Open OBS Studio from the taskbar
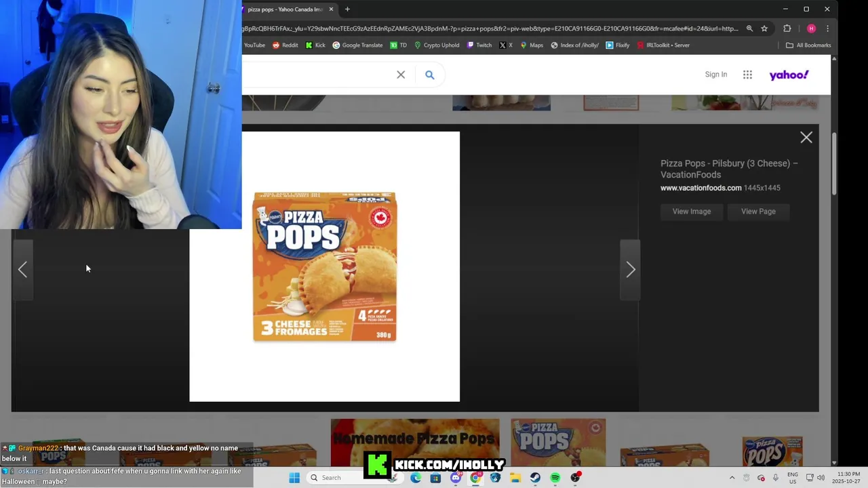This screenshot has height=488, width=868. (575, 478)
